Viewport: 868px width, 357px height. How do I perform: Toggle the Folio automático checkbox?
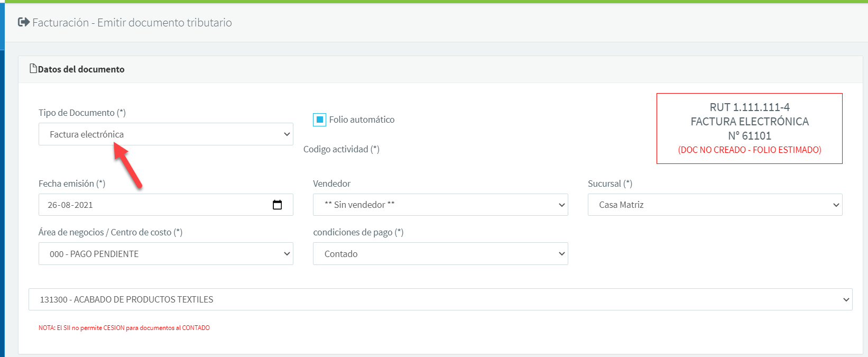coord(319,120)
